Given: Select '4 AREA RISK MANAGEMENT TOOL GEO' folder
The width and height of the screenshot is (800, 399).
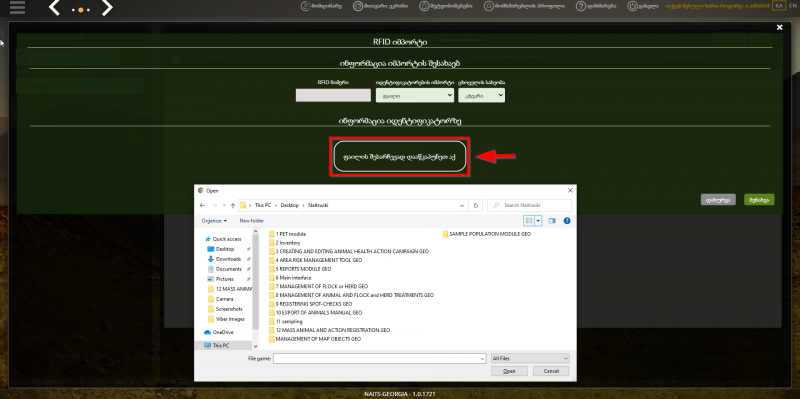Looking at the screenshot, I should click(x=316, y=260).
